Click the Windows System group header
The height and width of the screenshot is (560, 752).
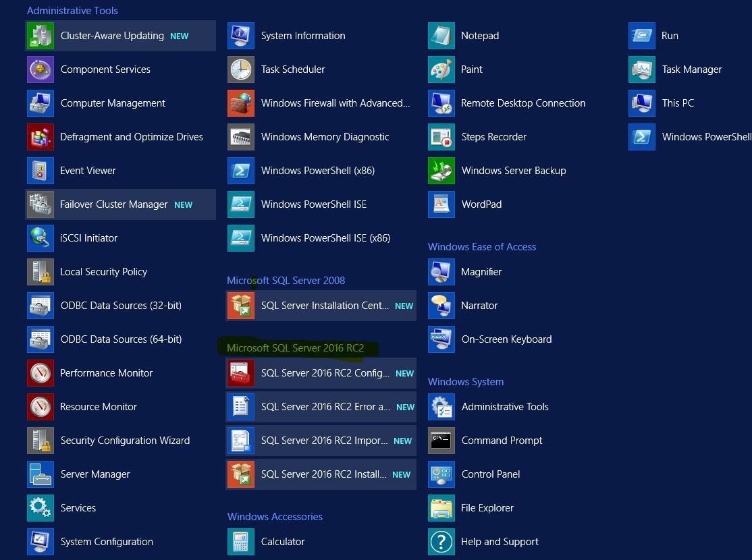coord(465,382)
